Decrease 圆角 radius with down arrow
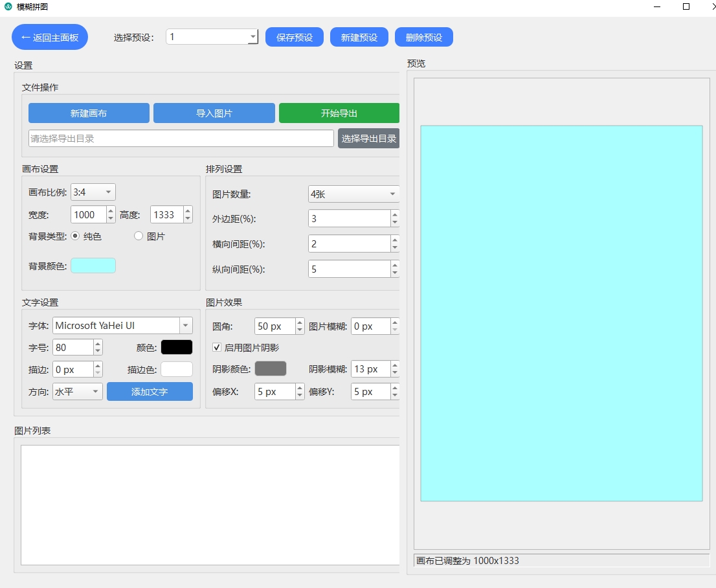Image resolution: width=716 pixels, height=588 pixels. [x=300, y=330]
